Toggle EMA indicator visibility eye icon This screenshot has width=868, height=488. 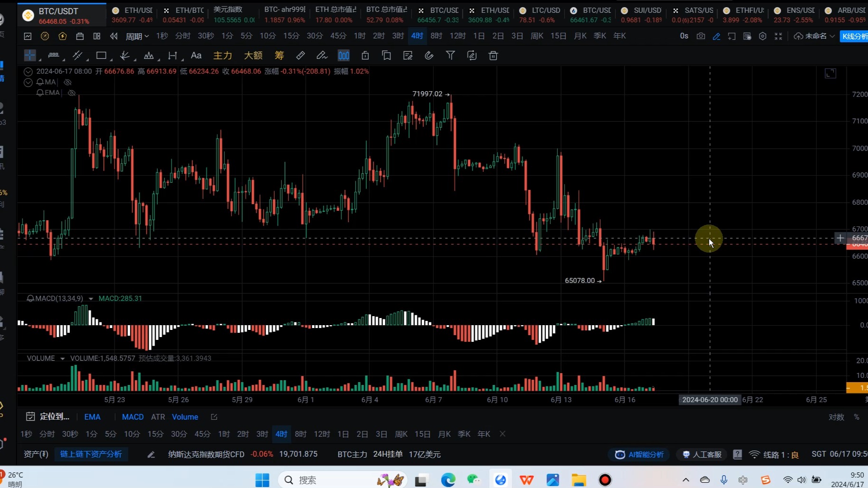tap(72, 93)
